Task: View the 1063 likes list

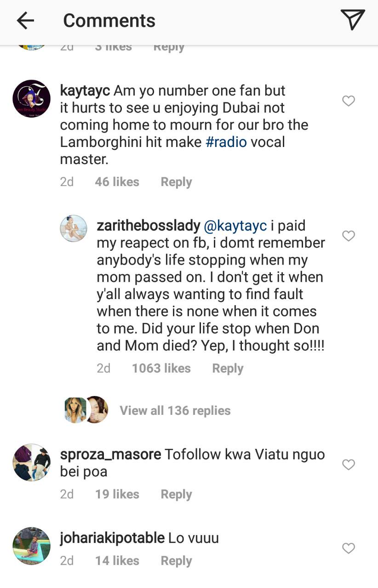Action: 161,368
